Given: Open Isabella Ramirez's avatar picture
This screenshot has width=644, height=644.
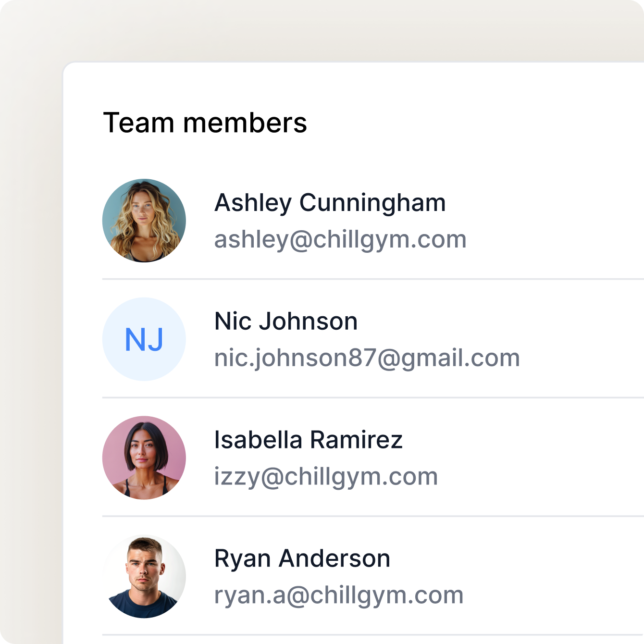Looking at the screenshot, I should click(x=144, y=458).
